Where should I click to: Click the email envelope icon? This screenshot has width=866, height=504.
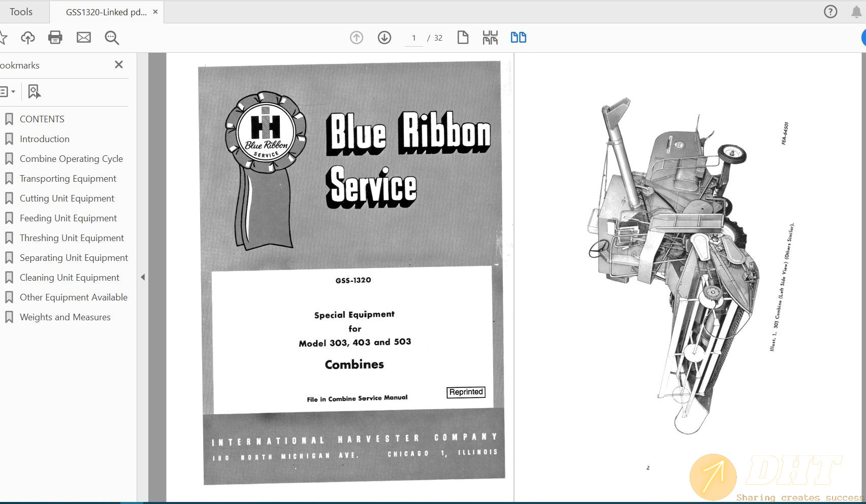84,38
